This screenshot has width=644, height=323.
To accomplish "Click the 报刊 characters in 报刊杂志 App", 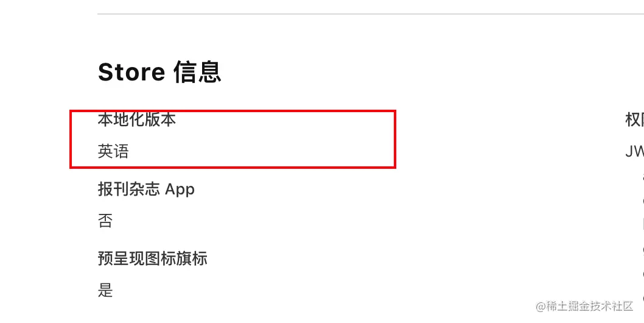I will coord(113,190).
